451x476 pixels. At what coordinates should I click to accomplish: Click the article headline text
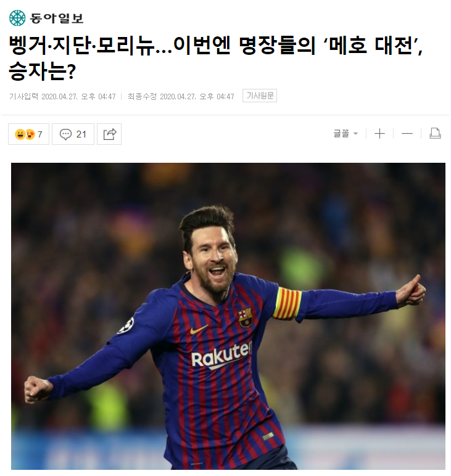point(216,59)
